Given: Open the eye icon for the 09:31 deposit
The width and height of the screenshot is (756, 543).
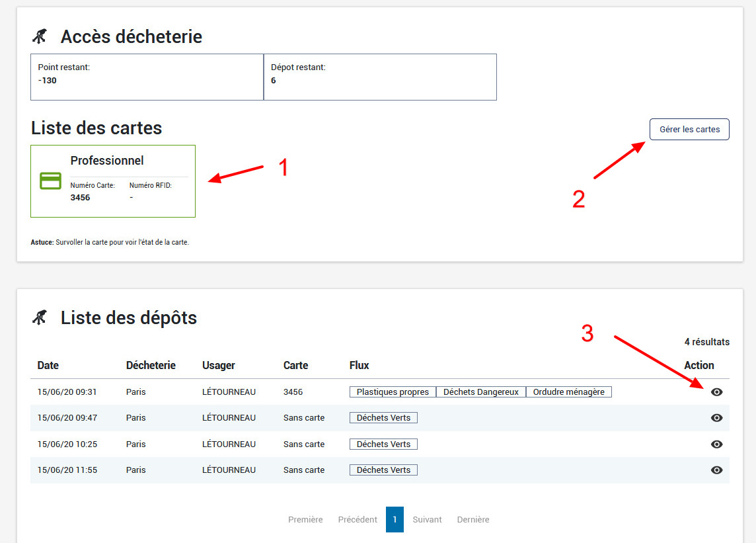Looking at the screenshot, I should pos(716,392).
